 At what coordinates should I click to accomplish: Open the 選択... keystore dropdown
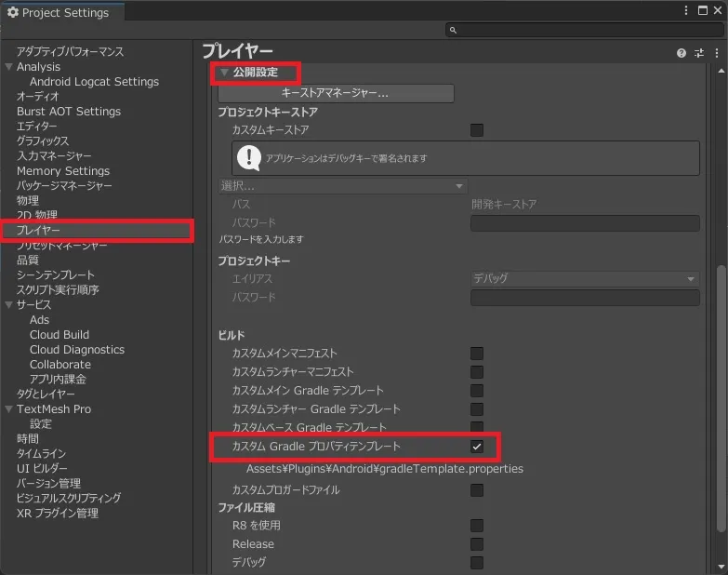pos(343,186)
